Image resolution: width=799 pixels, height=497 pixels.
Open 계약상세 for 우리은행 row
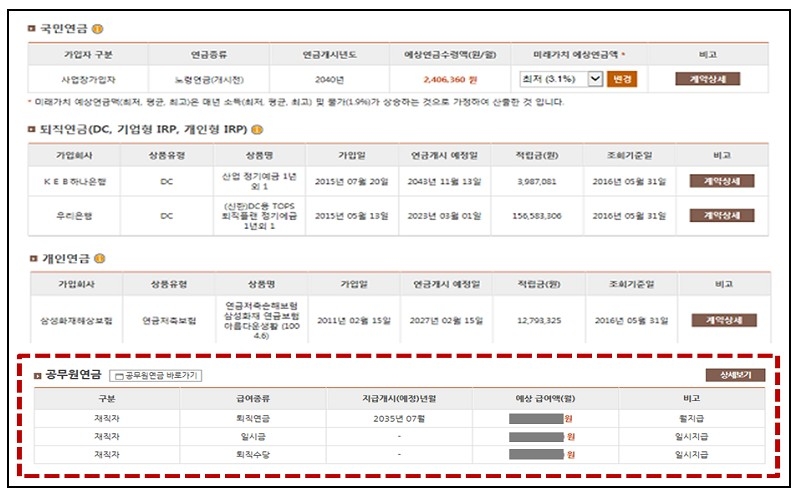[722, 216]
